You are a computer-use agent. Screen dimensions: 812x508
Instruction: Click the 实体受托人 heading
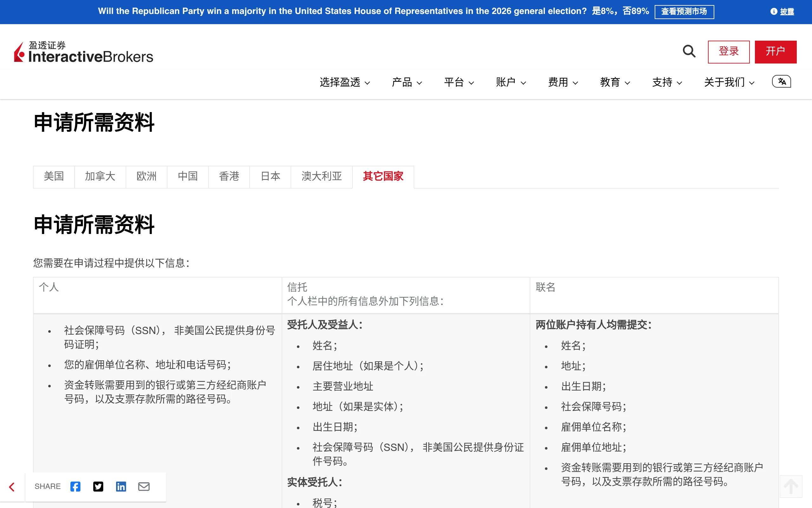tap(315, 482)
